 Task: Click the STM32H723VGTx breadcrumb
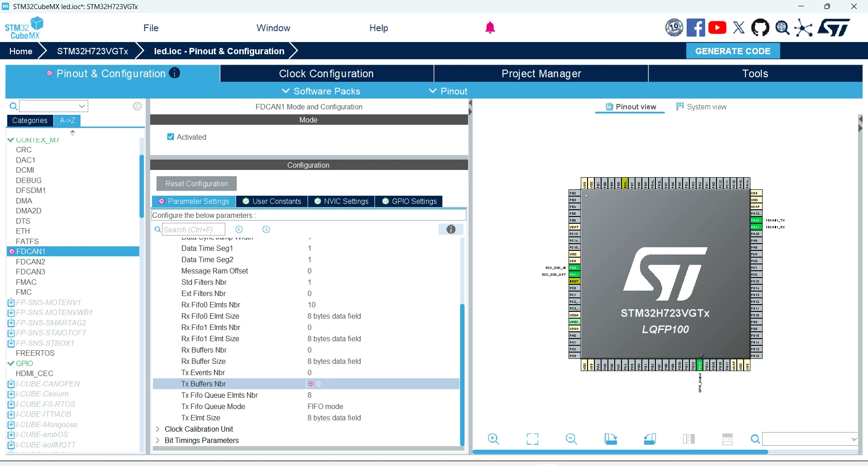92,51
